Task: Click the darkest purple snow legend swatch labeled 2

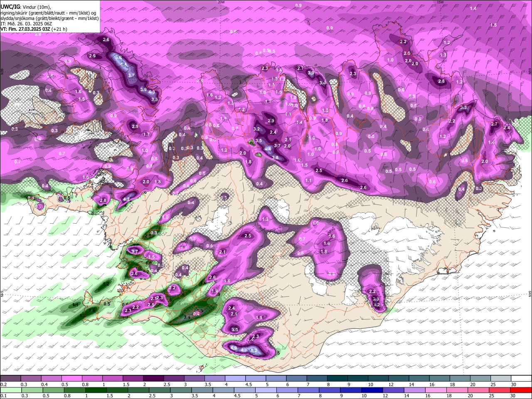Action: pyautogui.click(x=153, y=379)
